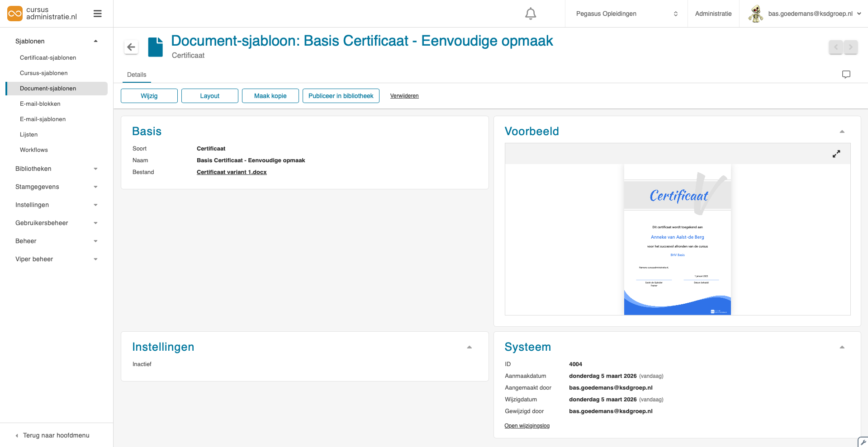868x447 pixels.
Task: Open the Pegasus Opleidingen organization dropdown
Action: click(x=626, y=14)
